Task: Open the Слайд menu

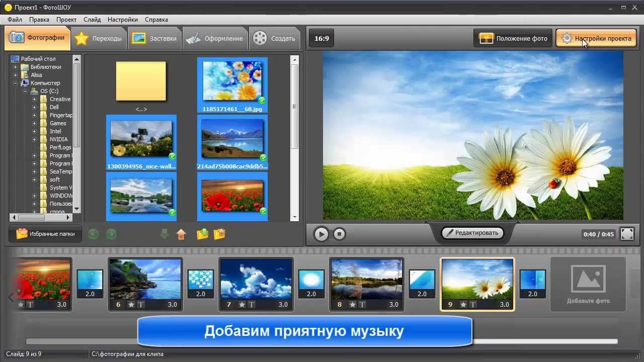Action: tap(92, 20)
